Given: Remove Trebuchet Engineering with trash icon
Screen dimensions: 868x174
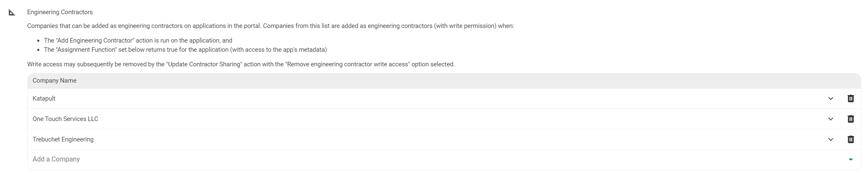Looking at the screenshot, I should click(850, 139).
